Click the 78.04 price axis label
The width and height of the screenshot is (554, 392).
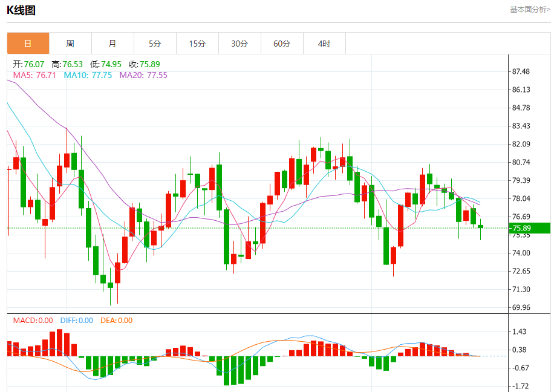[x=521, y=198]
